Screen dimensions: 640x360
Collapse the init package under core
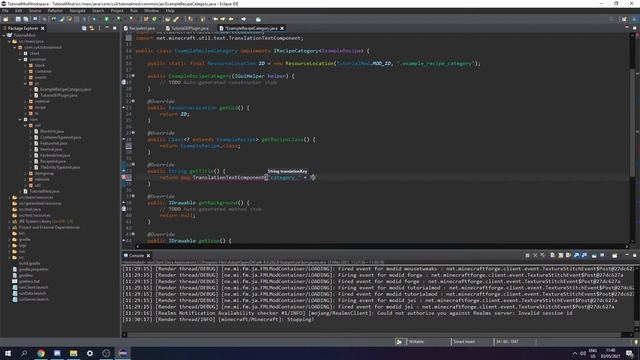26,125
